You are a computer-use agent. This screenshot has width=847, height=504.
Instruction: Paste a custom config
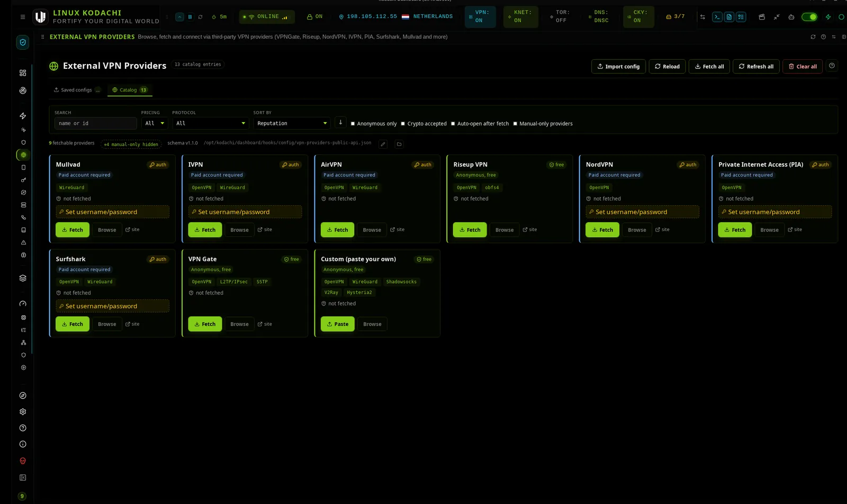coord(337,324)
